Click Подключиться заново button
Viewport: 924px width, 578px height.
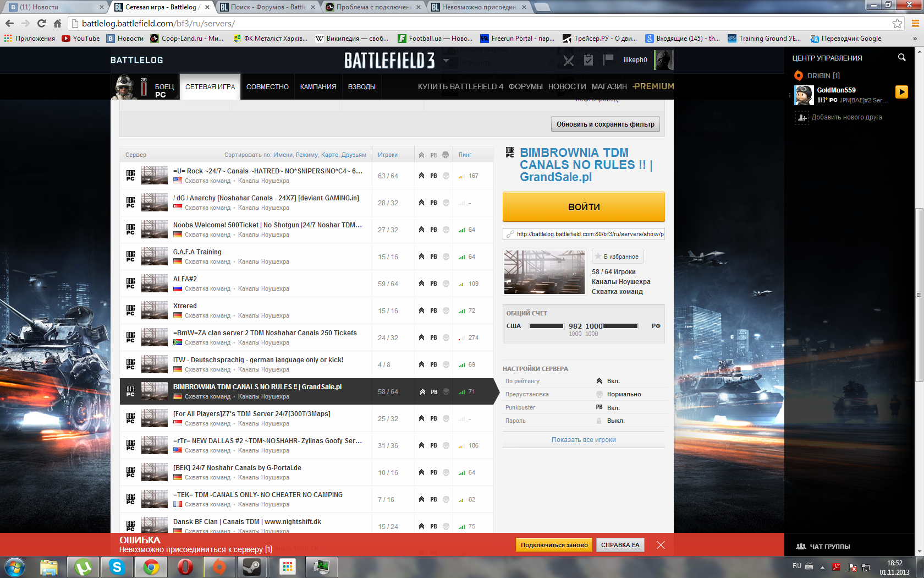coord(554,545)
